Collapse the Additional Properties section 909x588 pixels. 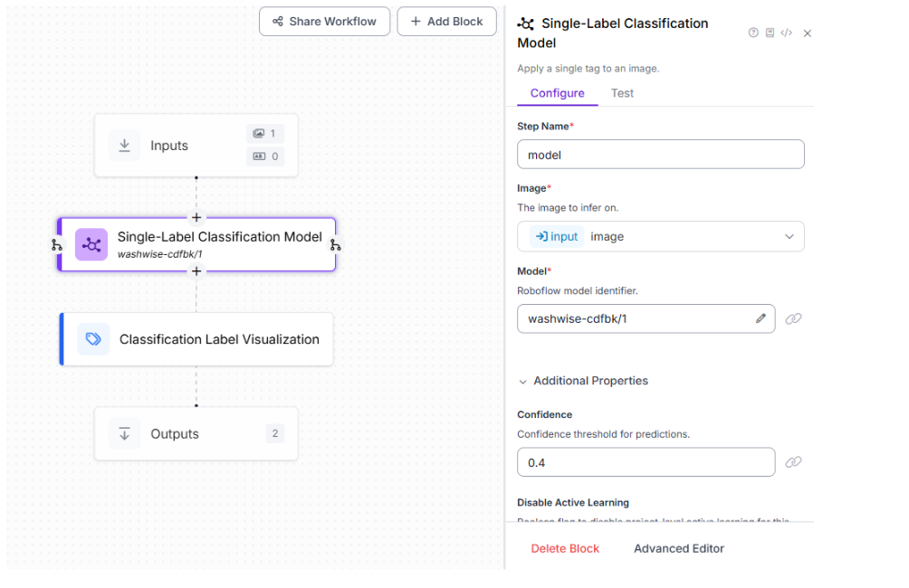(523, 382)
